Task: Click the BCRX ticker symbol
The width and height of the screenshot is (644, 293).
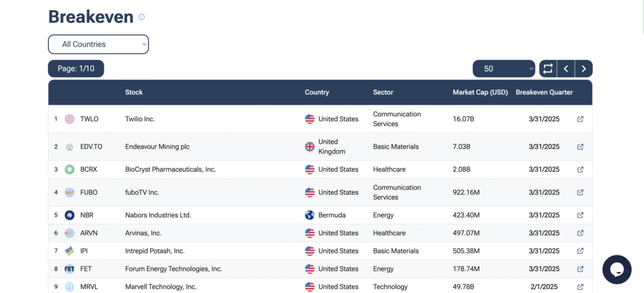Action: pos(89,170)
